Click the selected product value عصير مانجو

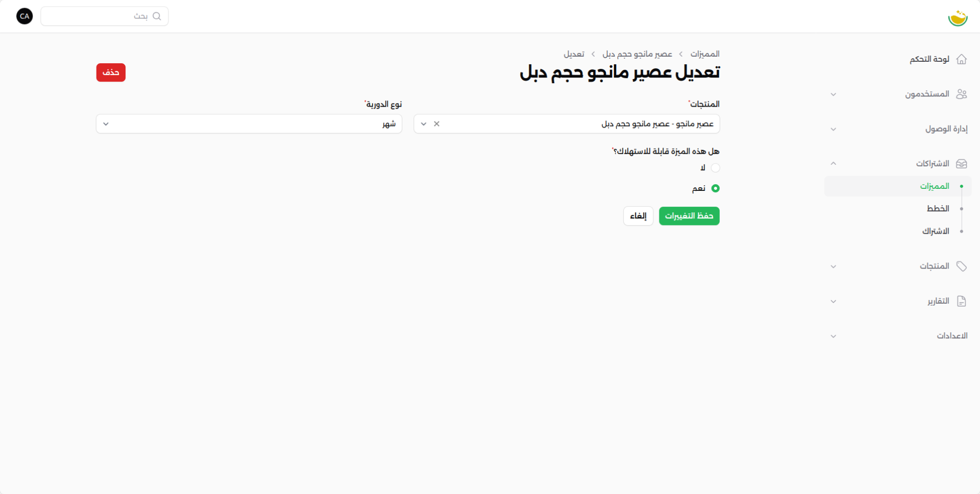(x=657, y=124)
